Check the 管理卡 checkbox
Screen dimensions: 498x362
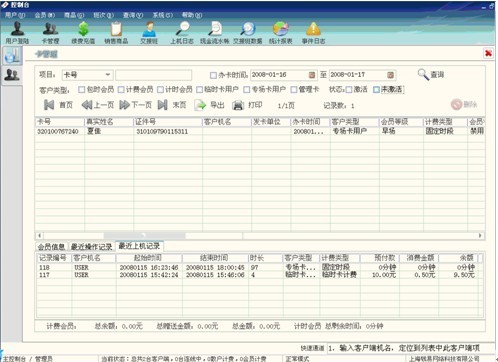[x=294, y=89]
